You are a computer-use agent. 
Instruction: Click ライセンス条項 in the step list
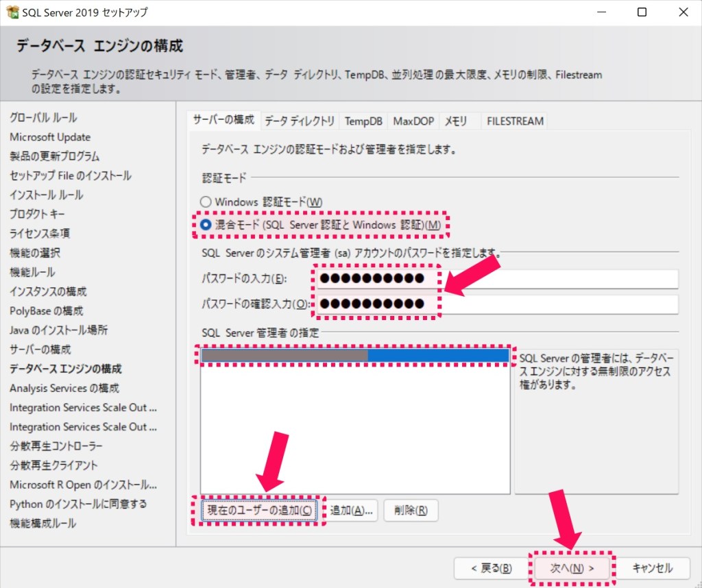[x=40, y=234]
